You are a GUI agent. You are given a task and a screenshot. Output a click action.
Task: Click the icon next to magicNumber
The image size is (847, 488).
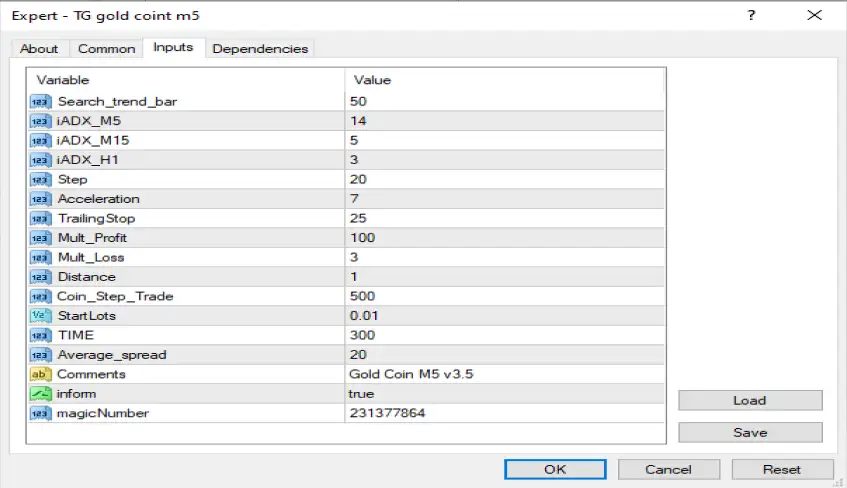(x=41, y=413)
